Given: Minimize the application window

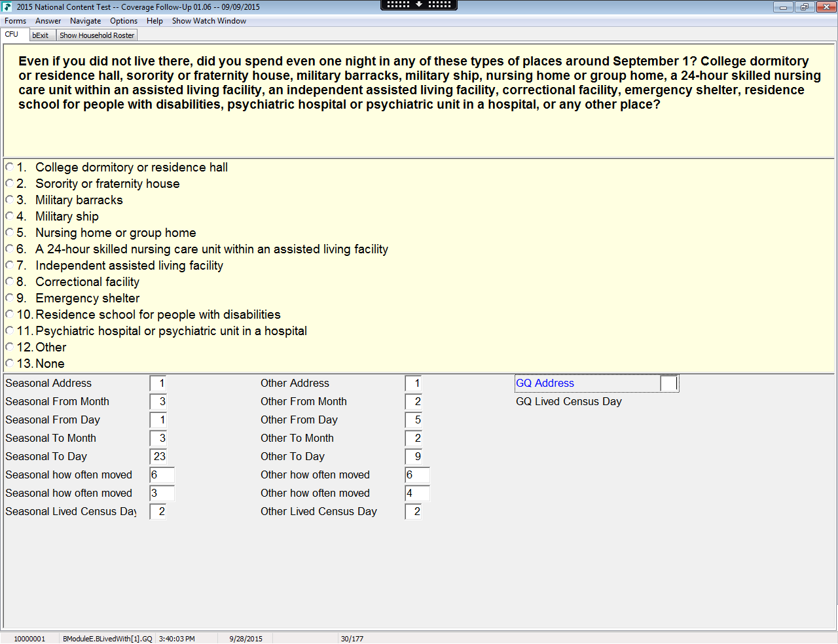Looking at the screenshot, I should [783, 7].
